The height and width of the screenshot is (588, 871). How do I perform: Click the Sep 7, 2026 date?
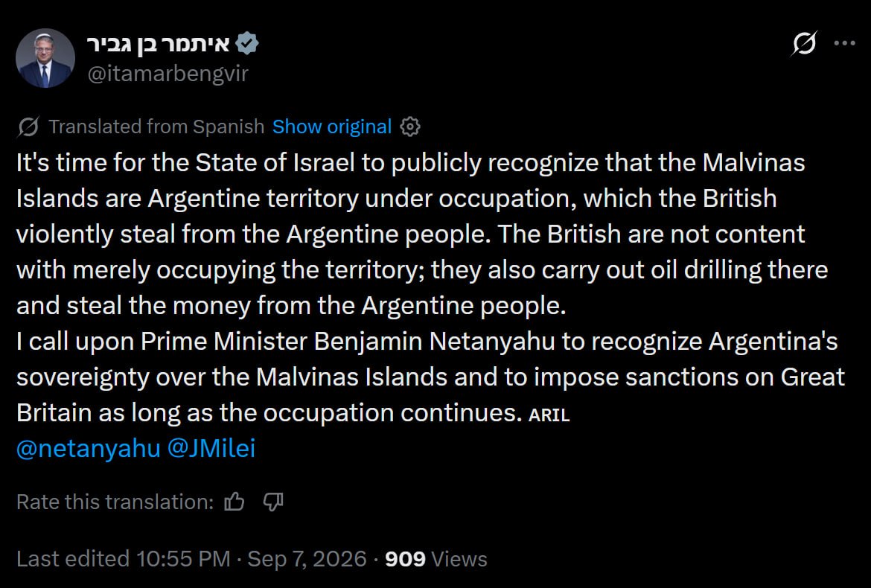(x=307, y=559)
